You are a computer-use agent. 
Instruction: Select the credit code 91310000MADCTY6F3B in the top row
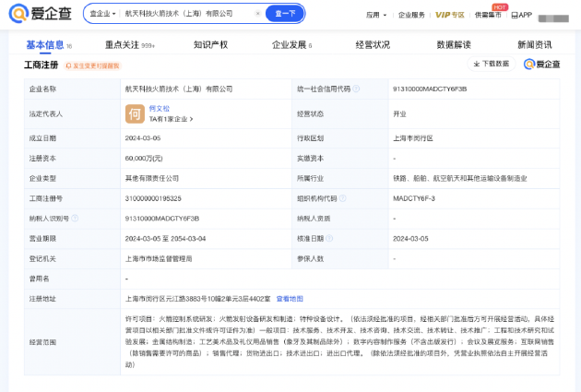click(x=430, y=89)
